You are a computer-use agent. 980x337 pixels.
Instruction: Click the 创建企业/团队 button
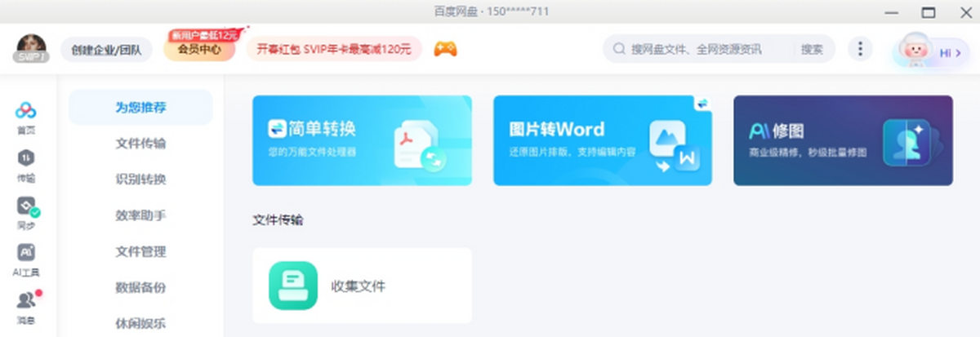point(106,50)
